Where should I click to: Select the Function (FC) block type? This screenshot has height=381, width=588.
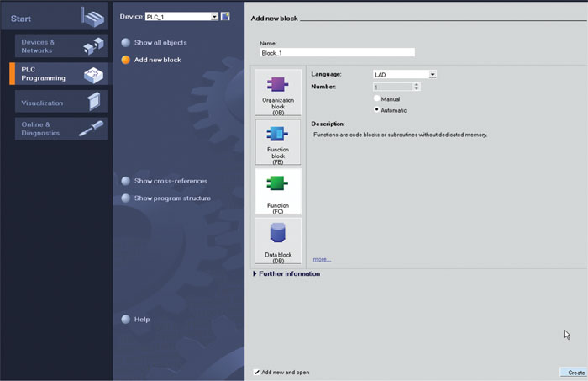(278, 192)
